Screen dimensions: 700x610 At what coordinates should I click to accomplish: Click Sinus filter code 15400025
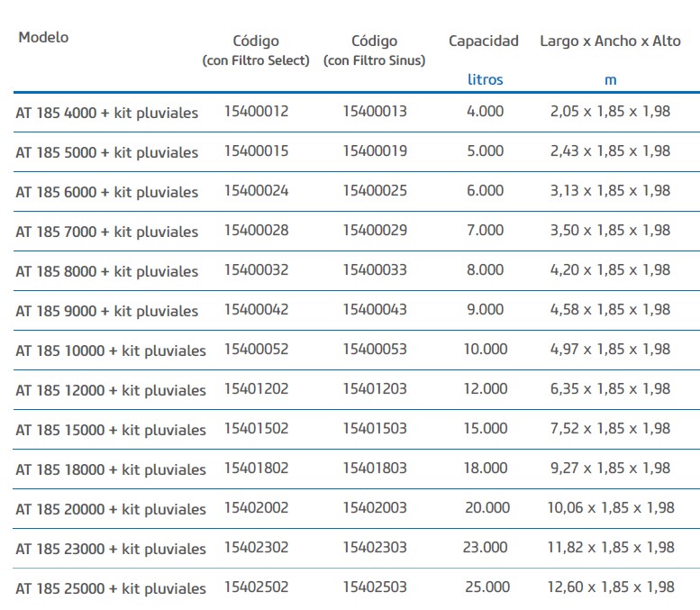click(x=375, y=191)
